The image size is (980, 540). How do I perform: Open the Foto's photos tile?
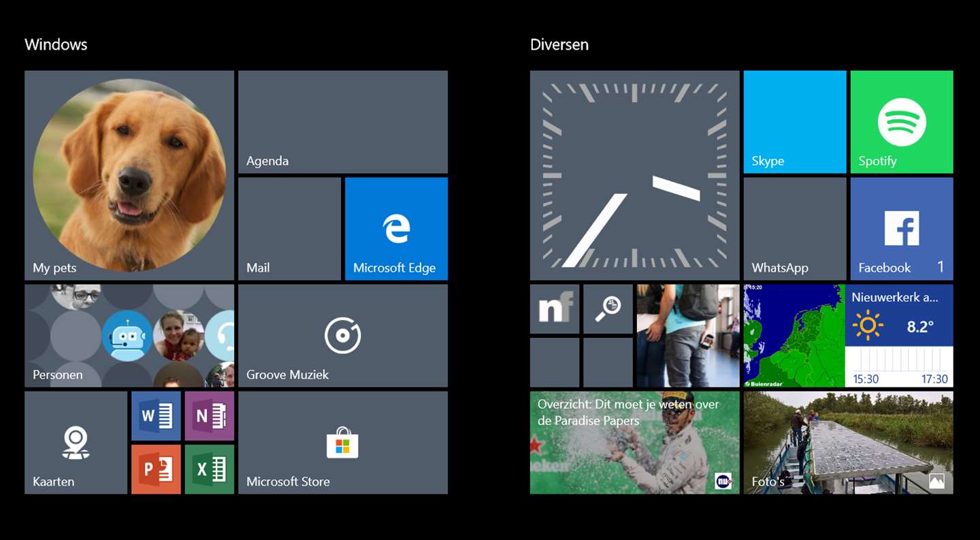(x=849, y=443)
